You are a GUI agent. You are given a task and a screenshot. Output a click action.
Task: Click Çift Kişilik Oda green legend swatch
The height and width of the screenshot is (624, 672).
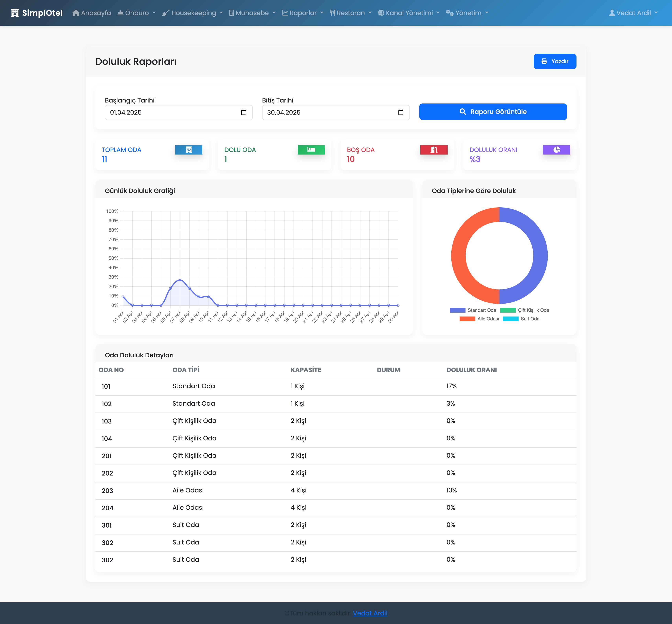tap(508, 310)
